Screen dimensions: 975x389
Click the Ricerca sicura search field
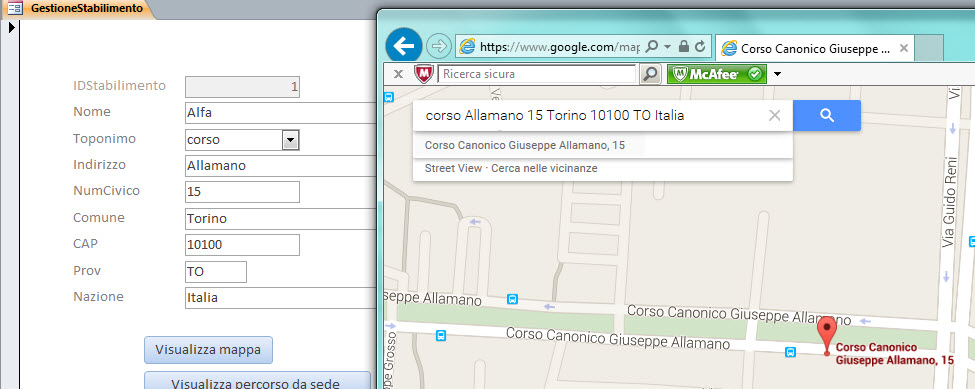(537, 75)
